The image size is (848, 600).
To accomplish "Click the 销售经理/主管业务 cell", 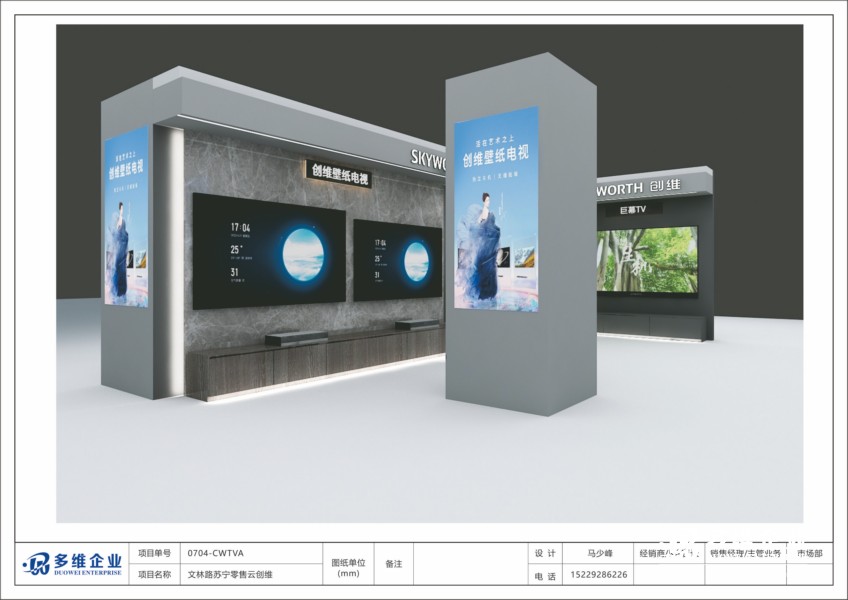I will 746,553.
